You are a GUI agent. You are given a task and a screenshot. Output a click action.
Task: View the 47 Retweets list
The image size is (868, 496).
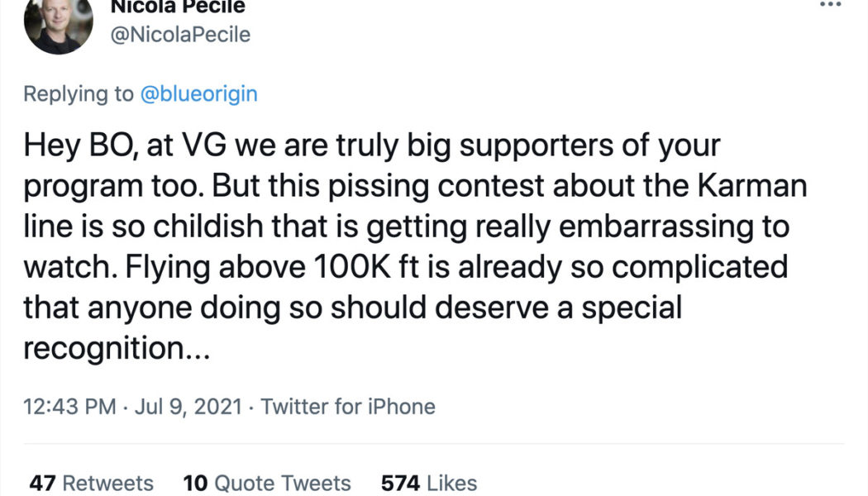[x=92, y=483]
